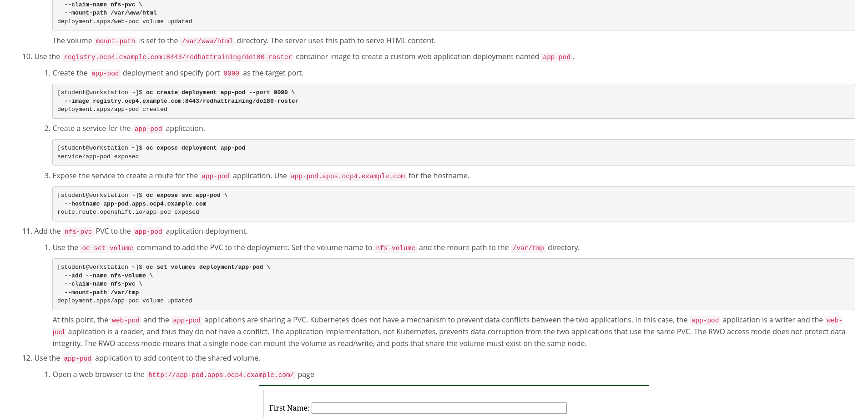Viewport: 868px width, 417px height.
Task: Click the inline mount-path code
Action: (115, 41)
